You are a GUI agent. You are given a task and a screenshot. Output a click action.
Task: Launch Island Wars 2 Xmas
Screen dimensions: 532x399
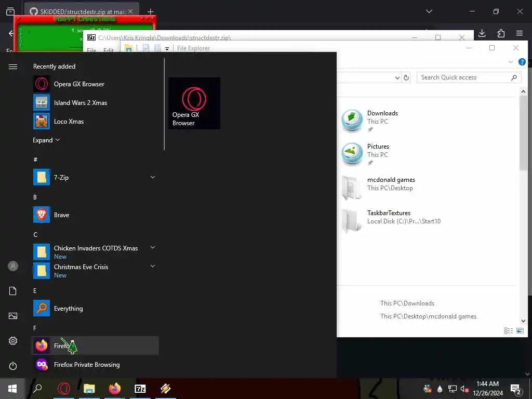95,102
